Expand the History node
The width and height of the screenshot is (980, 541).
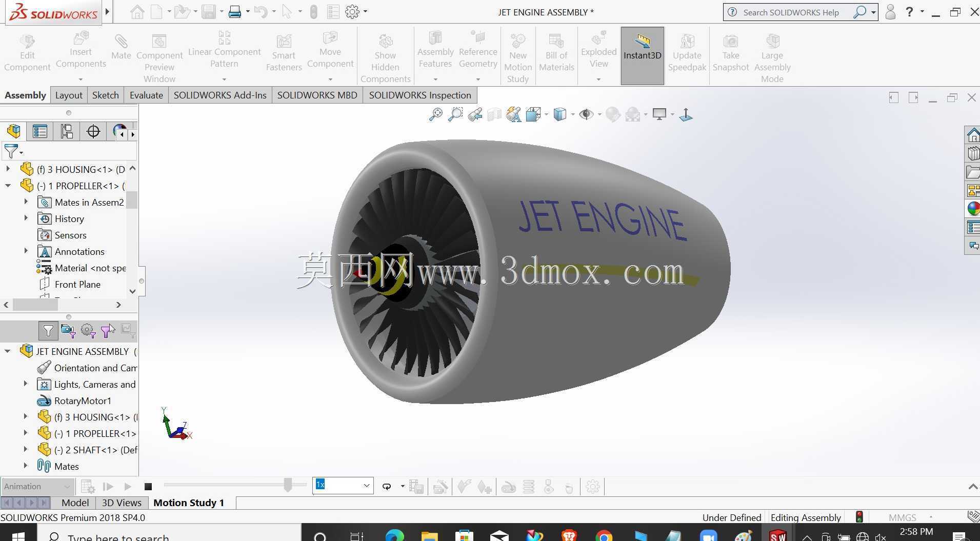point(26,218)
